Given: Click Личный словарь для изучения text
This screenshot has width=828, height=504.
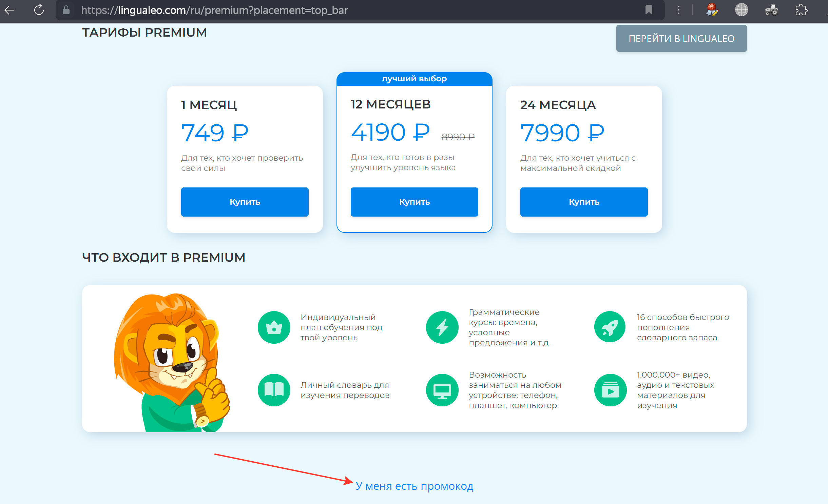Looking at the screenshot, I should 345,390.
